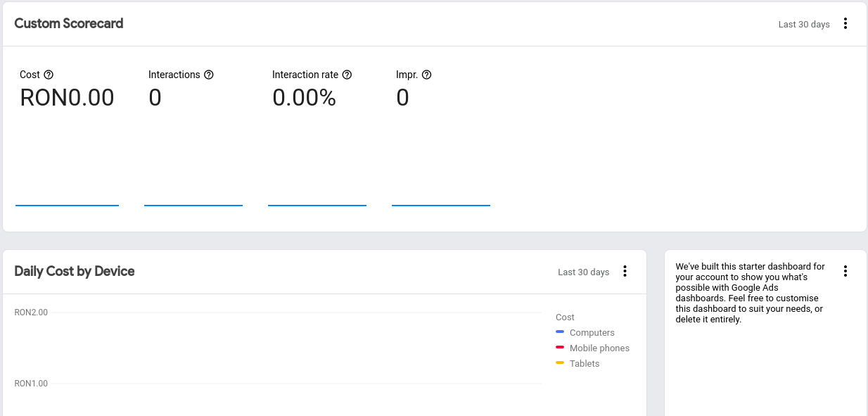868x416 pixels.
Task: Open starter dashboard note options menu
Action: coord(845,271)
